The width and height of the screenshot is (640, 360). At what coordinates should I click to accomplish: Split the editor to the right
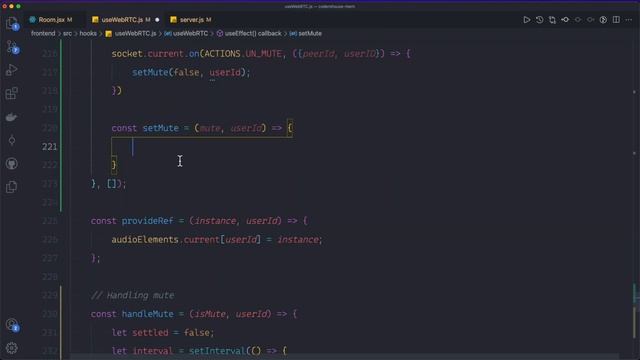coord(616,20)
